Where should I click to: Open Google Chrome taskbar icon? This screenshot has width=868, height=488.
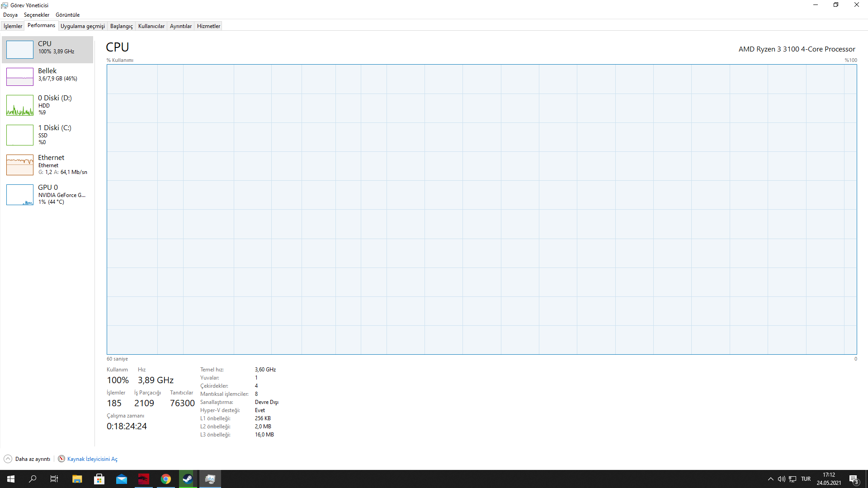point(166,479)
